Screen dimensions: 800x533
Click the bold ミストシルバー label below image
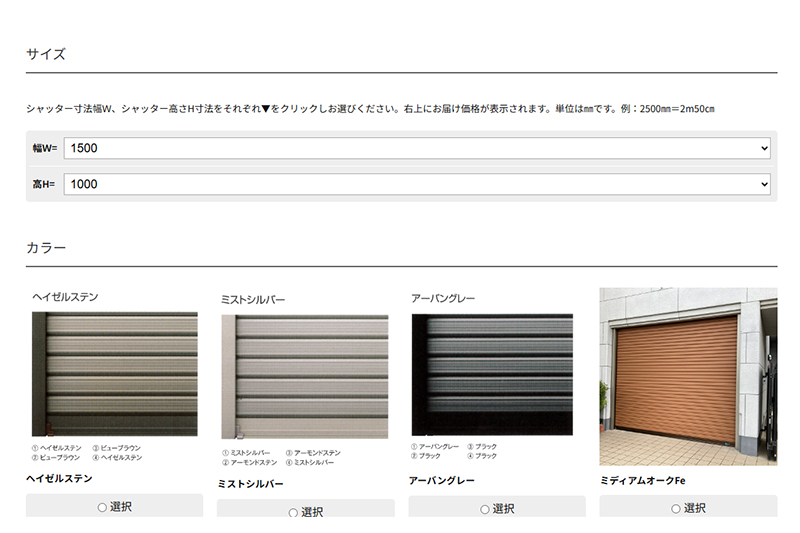250,484
